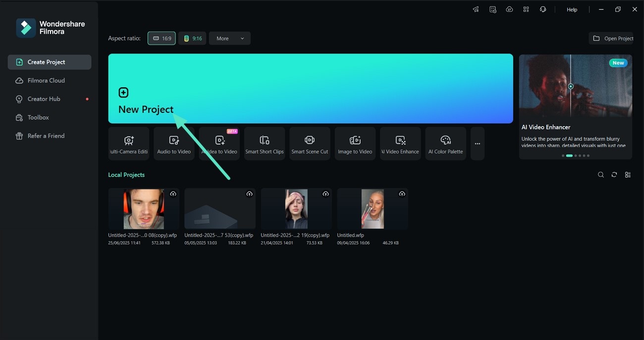Open AI Idea to Video tool
This screenshot has width=644, height=340.
coord(219,143)
